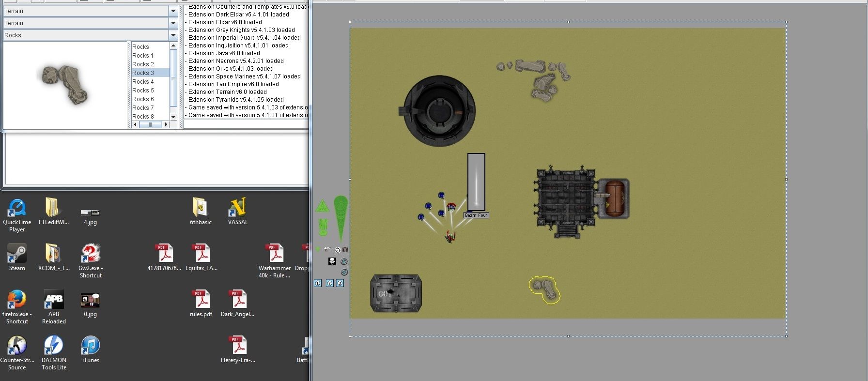Select the numbered counter 1 token

point(318,283)
